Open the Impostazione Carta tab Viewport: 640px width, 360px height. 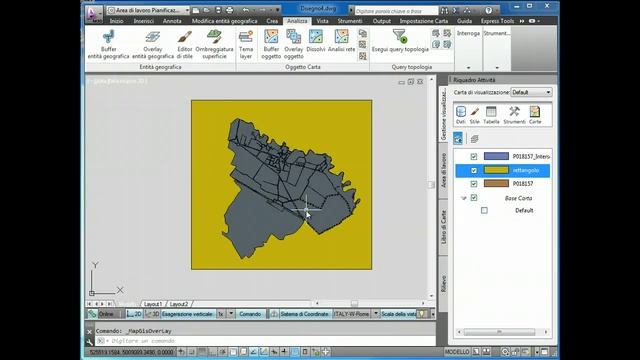click(x=424, y=21)
